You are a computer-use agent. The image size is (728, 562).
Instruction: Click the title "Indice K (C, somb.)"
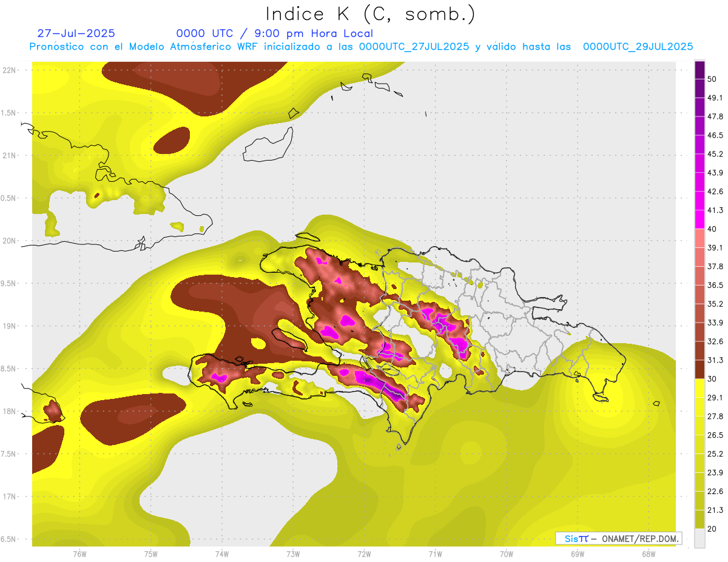click(371, 15)
